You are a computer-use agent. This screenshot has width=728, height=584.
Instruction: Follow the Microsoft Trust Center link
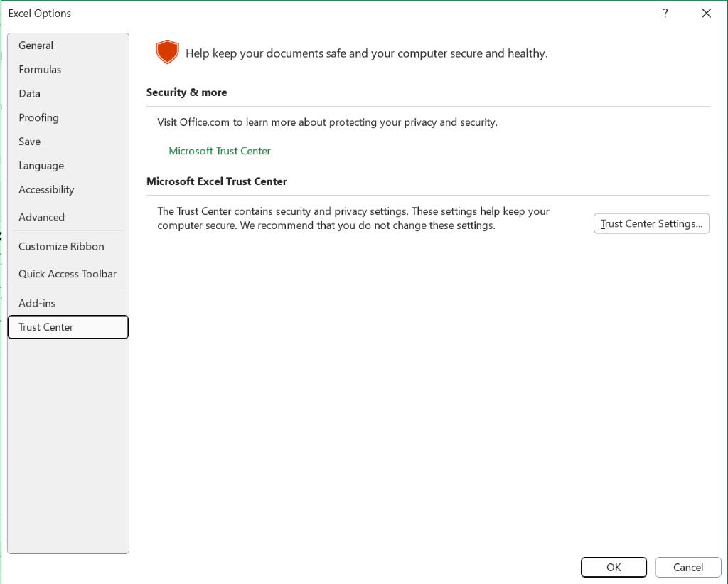(x=220, y=151)
